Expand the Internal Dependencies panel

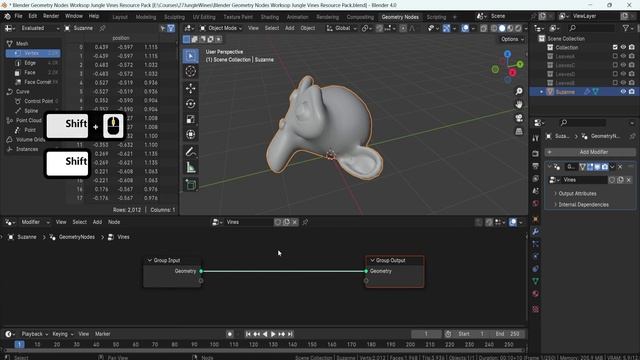582,204
